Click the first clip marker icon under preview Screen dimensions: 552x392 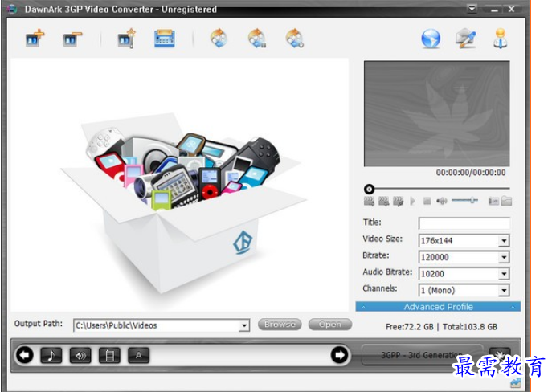point(369,202)
